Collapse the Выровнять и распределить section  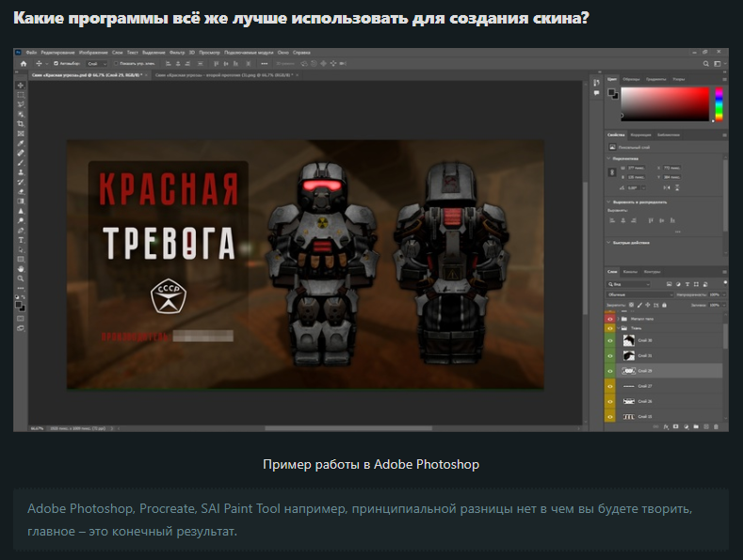click(x=609, y=202)
